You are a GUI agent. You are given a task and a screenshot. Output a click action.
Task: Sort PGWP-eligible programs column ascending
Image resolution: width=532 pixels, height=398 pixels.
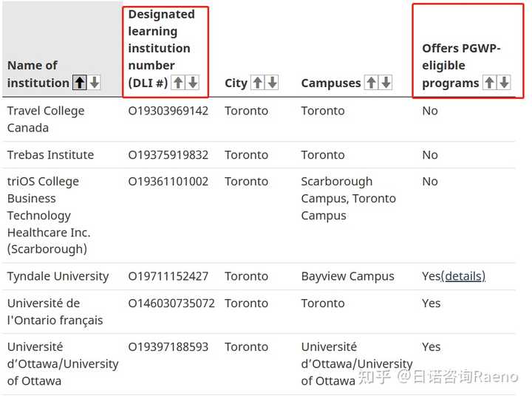489,83
